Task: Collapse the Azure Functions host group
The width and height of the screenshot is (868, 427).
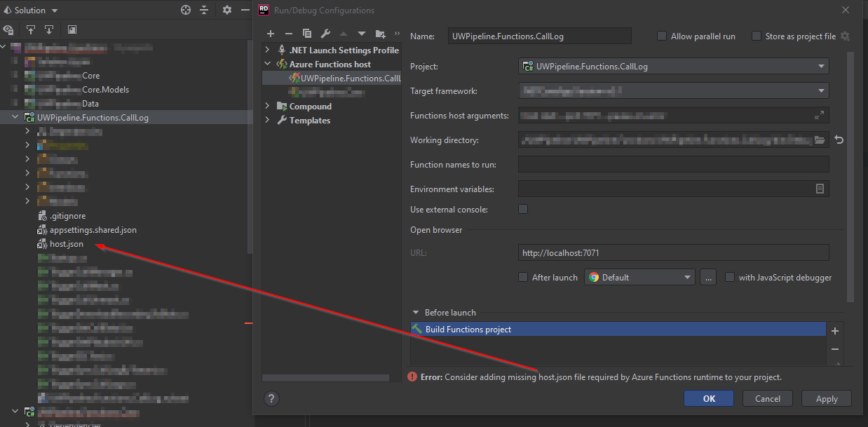Action: [266, 63]
